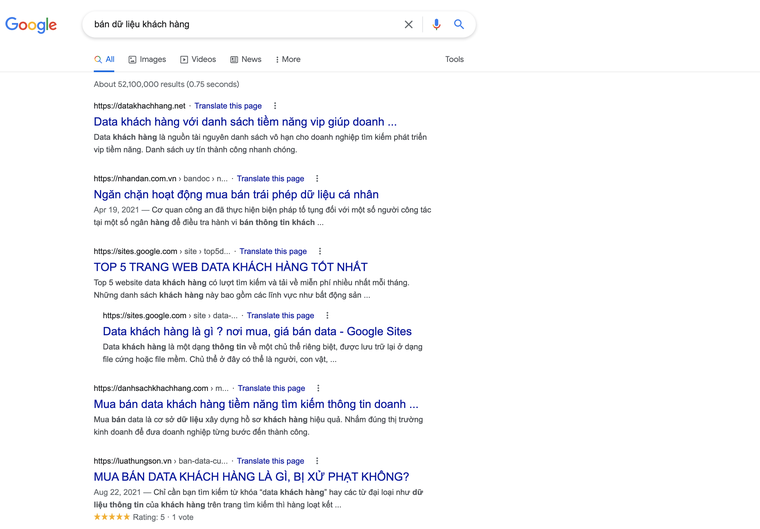Open three-dot menu for luathungson.vn result

tap(317, 461)
